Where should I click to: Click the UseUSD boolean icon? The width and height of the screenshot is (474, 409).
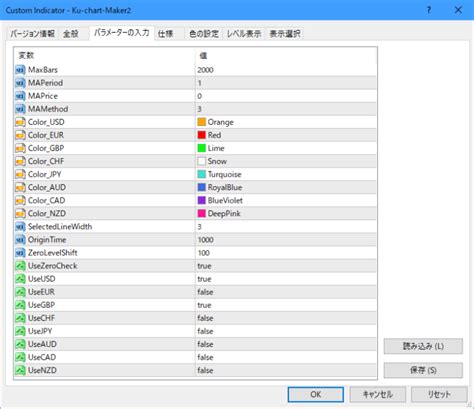20,279
